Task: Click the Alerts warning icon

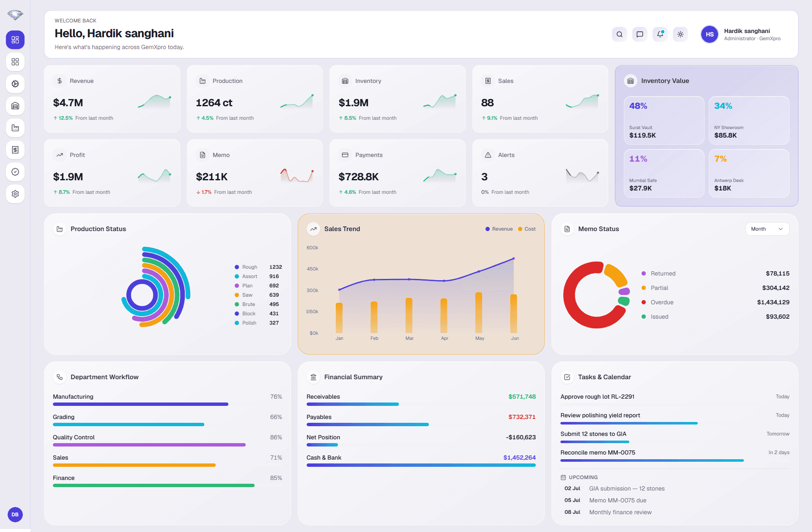Action: coord(488,155)
